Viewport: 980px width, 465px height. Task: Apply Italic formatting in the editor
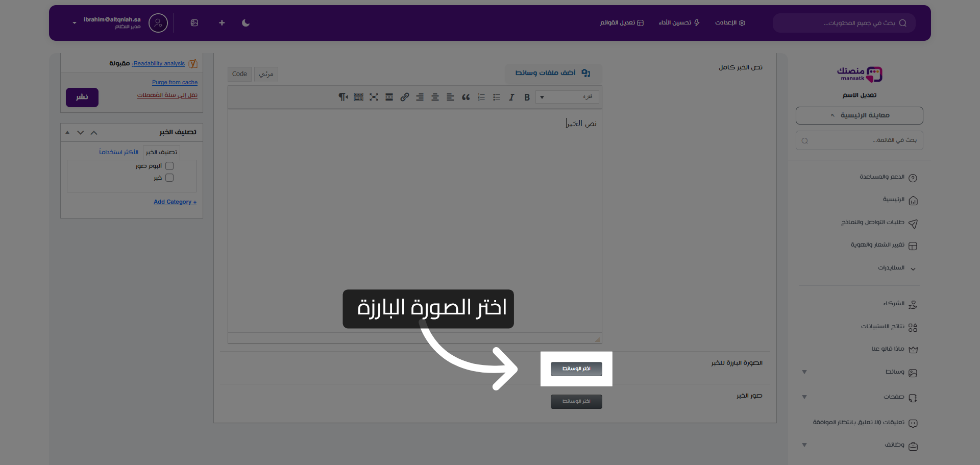(x=511, y=97)
